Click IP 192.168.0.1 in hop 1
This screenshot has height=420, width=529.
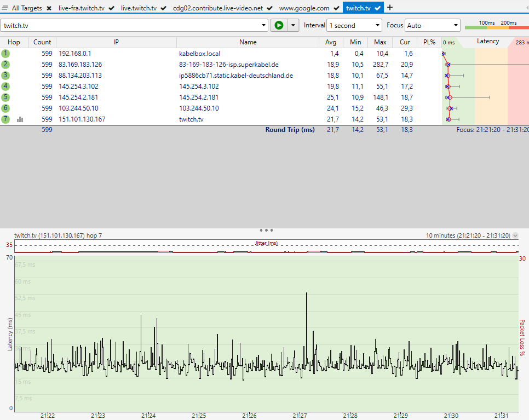point(75,53)
